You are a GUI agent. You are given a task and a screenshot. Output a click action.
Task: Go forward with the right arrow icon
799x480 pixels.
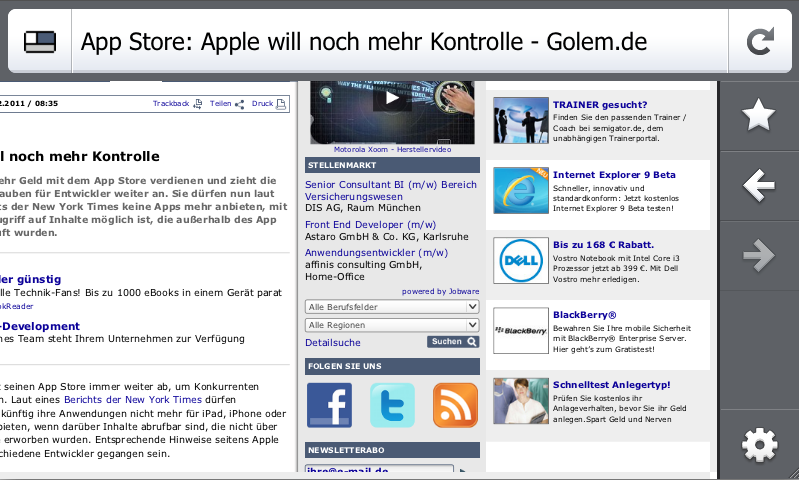click(x=759, y=255)
